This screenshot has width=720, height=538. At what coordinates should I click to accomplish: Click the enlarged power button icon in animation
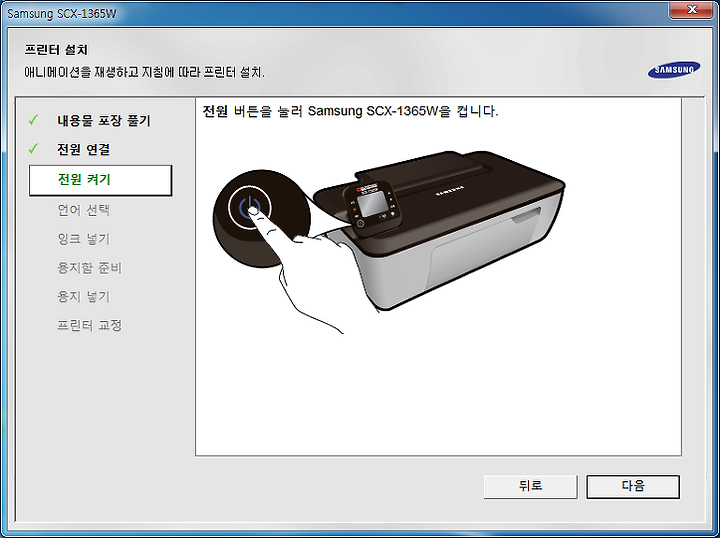pyautogui.click(x=249, y=208)
